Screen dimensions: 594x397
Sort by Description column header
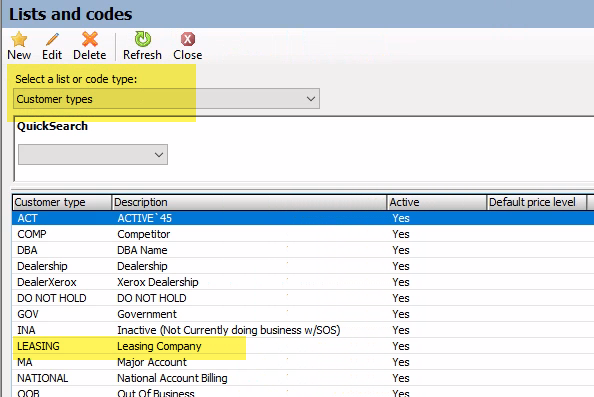[x=249, y=202]
